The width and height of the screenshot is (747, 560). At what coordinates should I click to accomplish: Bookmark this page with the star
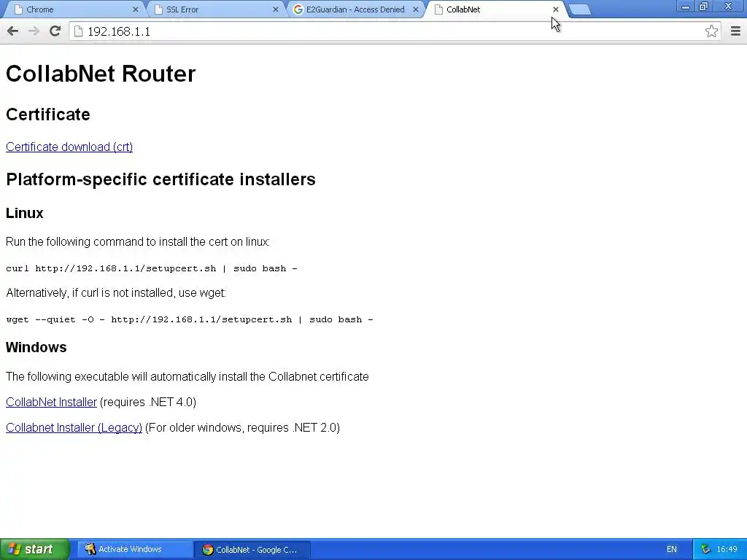coord(711,31)
